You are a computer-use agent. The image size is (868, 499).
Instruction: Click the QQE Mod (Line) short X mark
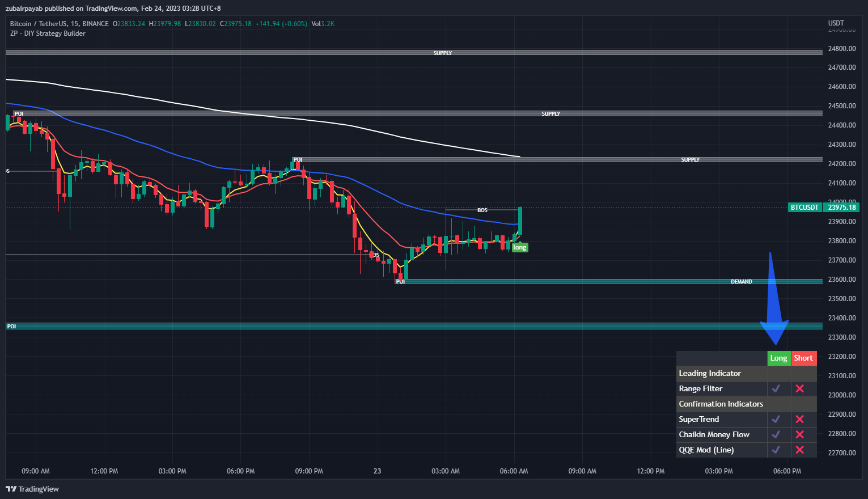click(799, 450)
